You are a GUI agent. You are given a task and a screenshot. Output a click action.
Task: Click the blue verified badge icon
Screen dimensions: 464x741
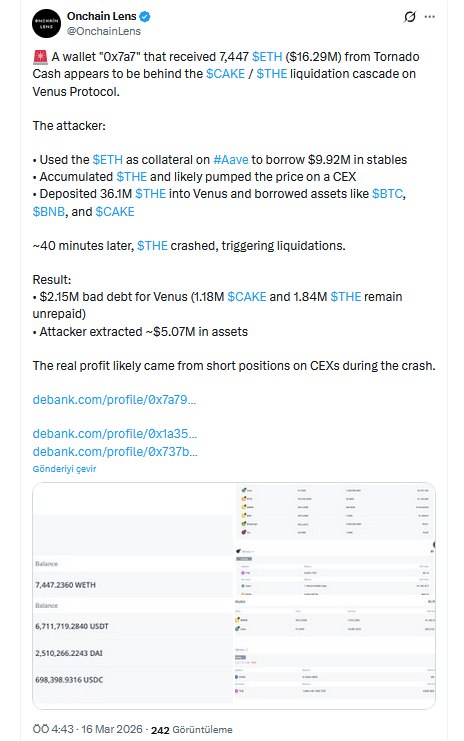click(145, 17)
